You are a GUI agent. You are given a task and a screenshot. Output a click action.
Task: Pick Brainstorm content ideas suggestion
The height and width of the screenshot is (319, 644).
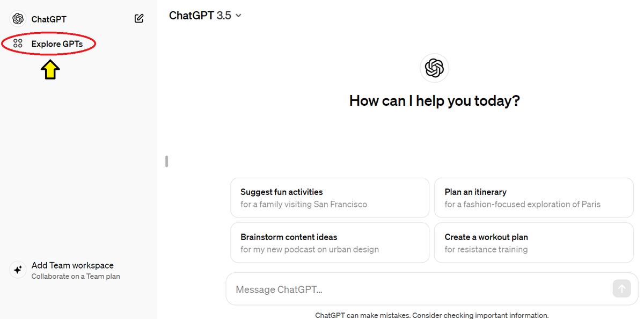click(330, 243)
